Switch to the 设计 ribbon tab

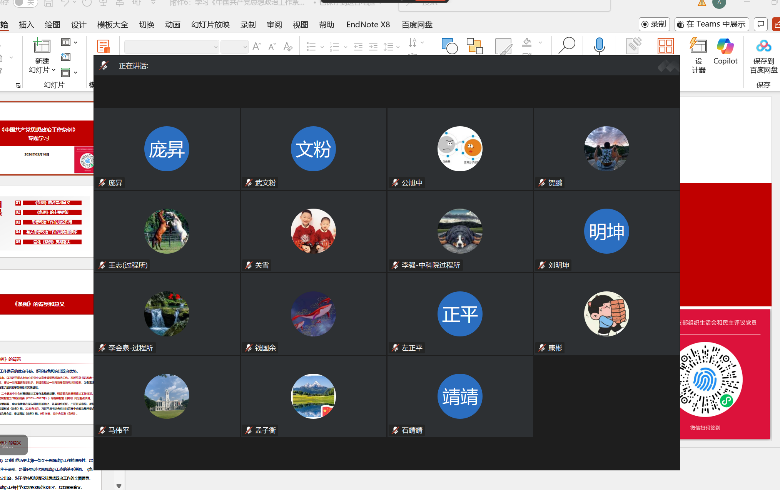(x=78, y=23)
